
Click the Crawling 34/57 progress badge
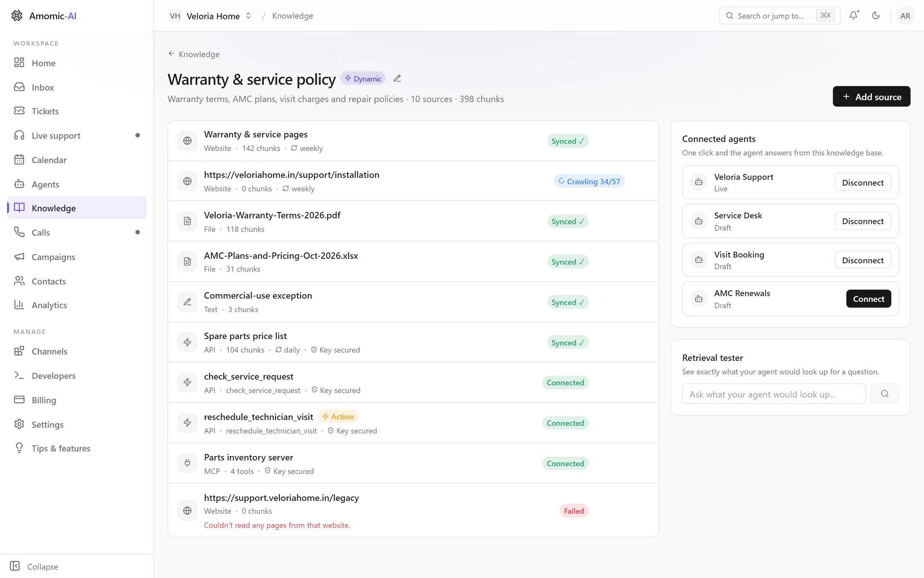coord(589,182)
